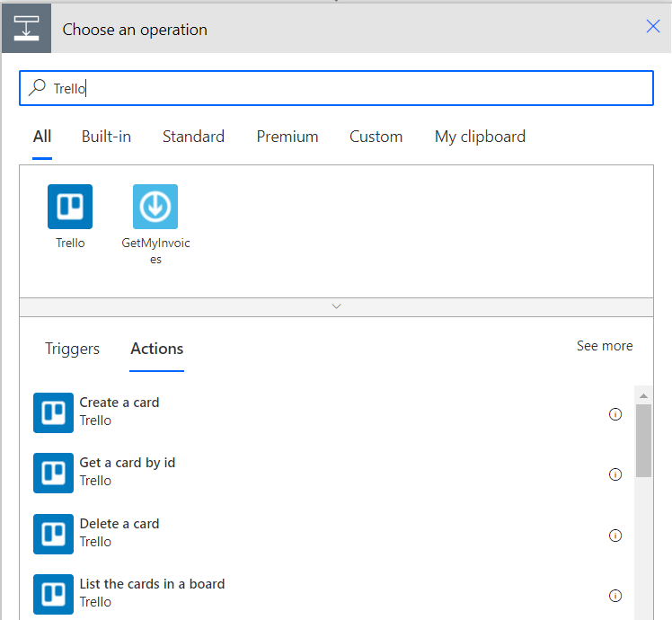Expand the connectors list with chevron
Viewport: 672px width, 620px height.
pos(336,306)
